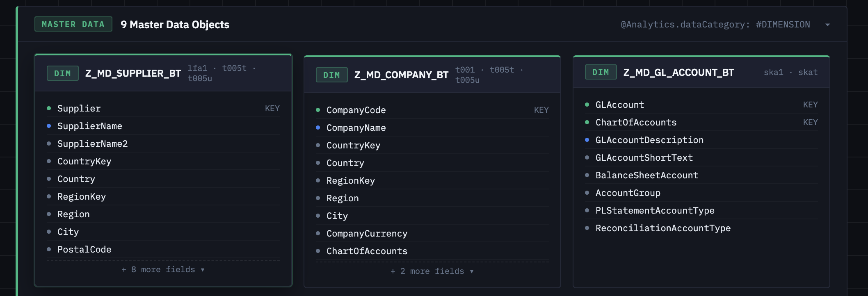Click the green key dot beside Supplier
This screenshot has width=868, height=296.
click(48, 108)
